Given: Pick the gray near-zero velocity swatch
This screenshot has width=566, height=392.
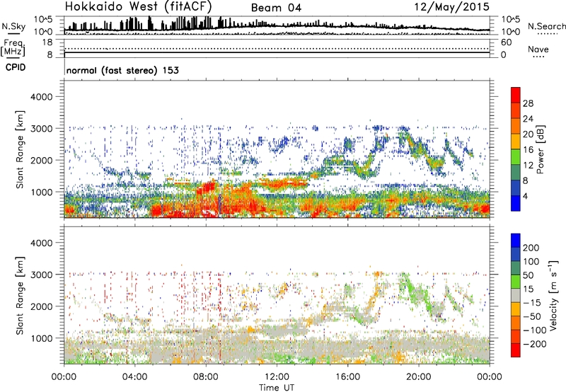Looking at the screenshot, I should pos(516,295).
